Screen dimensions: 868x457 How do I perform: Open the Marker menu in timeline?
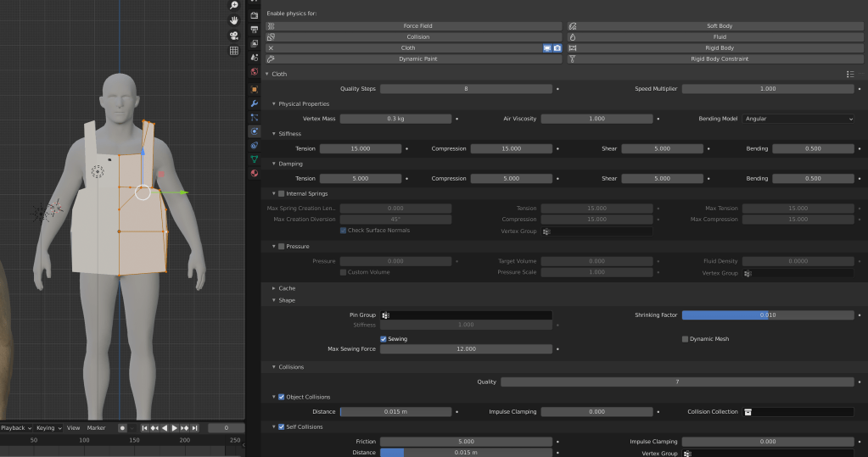point(96,428)
